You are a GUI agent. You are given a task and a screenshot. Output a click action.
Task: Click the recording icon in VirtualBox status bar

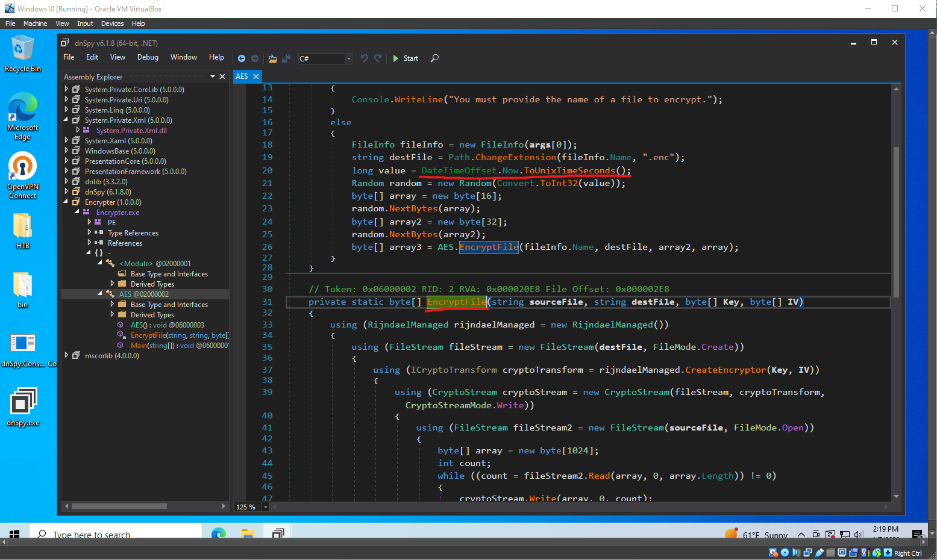853,552
